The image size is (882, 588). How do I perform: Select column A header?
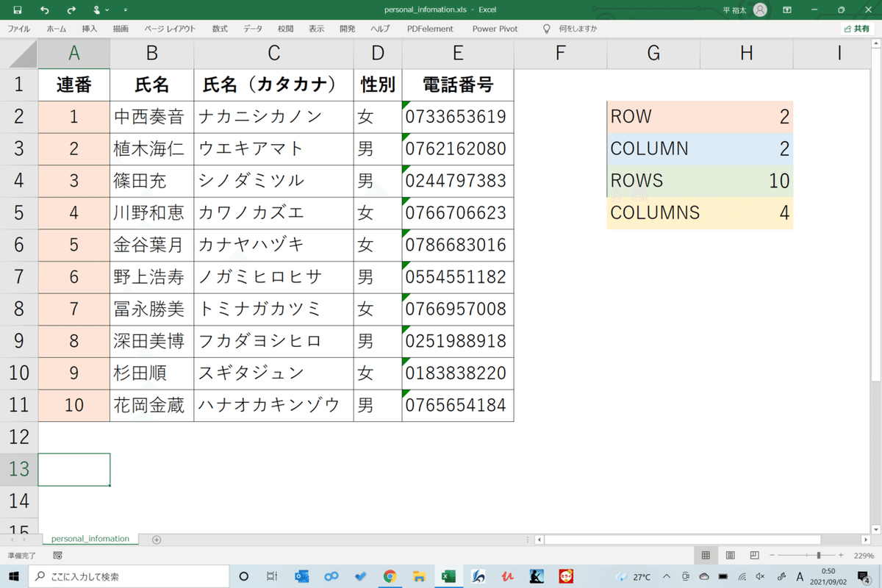tap(73, 53)
